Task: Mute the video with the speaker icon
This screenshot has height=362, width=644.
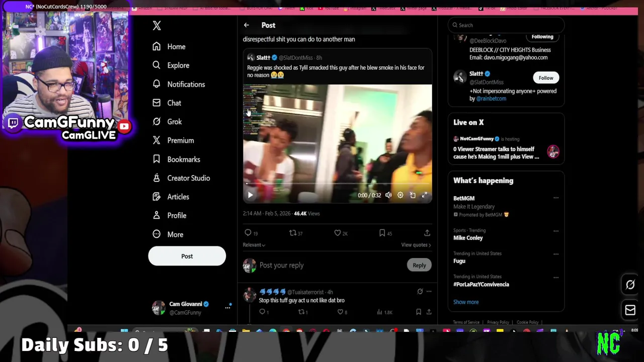Action: tap(388, 195)
